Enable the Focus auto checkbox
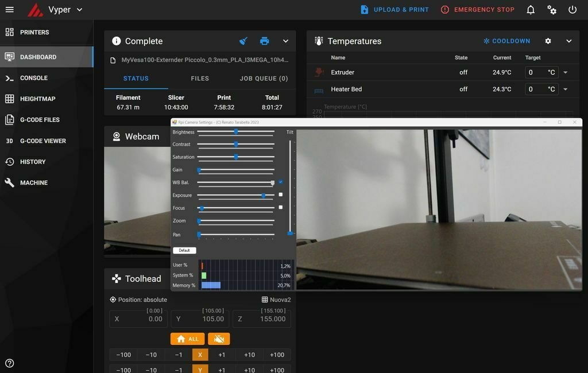588x373 pixels. click(x=280, y=207)
